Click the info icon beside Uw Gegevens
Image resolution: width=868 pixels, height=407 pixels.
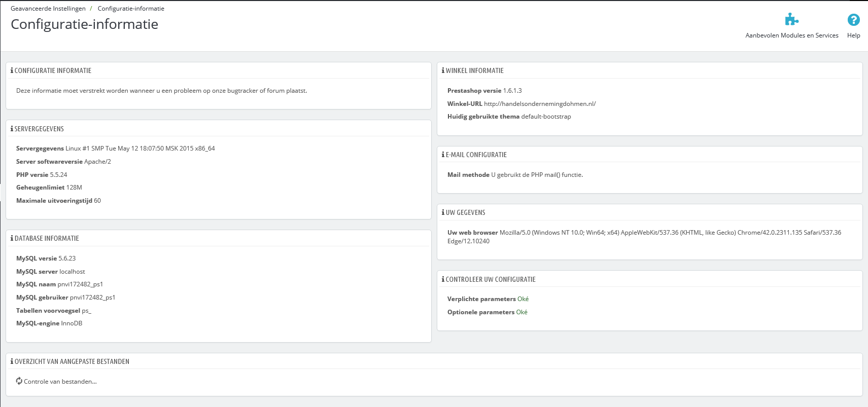click(443, 212)
